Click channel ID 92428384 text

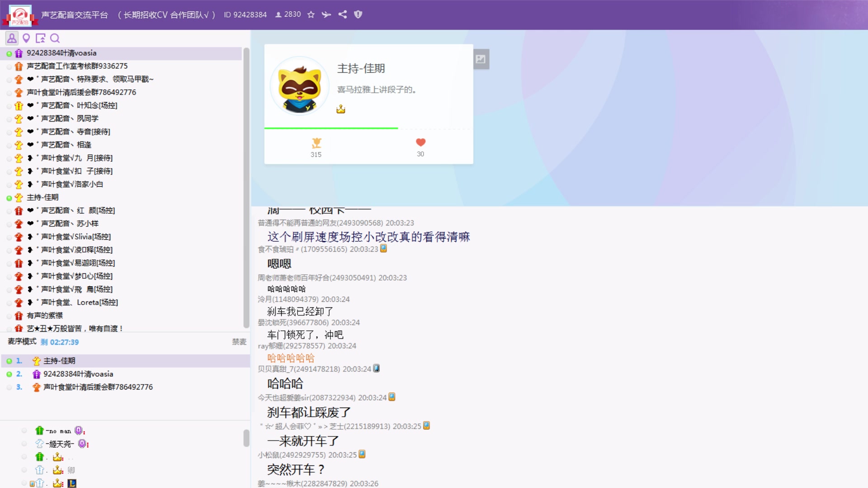245,14
